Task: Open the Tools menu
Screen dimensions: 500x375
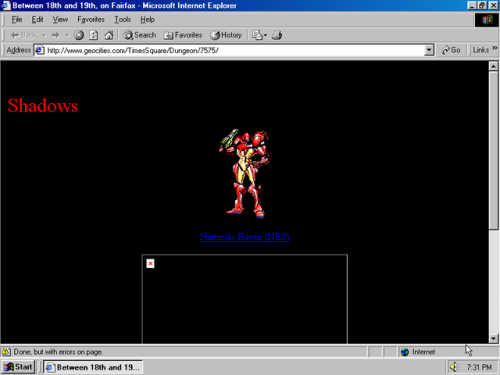Action: [x=122, y=20]
